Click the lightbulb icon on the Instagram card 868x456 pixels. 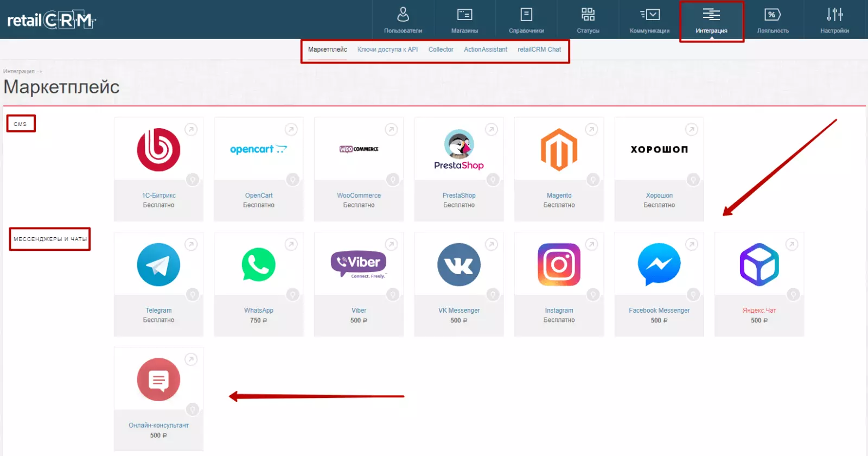tap(593, 295)
